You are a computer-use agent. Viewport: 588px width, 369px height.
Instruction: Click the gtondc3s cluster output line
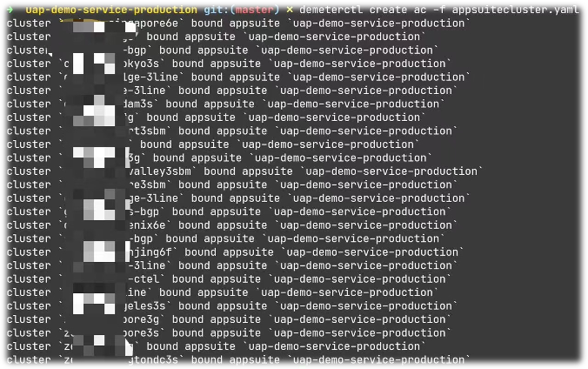click(x=238, y=359)
